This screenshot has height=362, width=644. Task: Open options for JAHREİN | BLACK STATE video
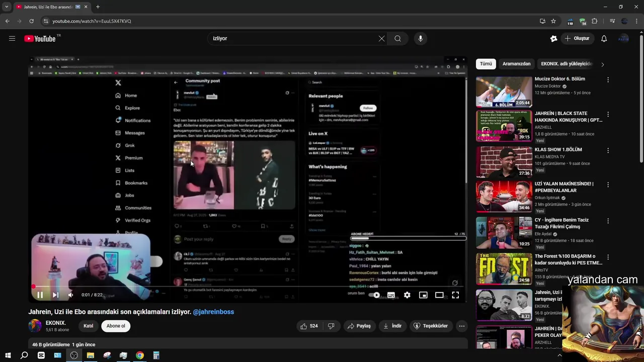(608, 115)
